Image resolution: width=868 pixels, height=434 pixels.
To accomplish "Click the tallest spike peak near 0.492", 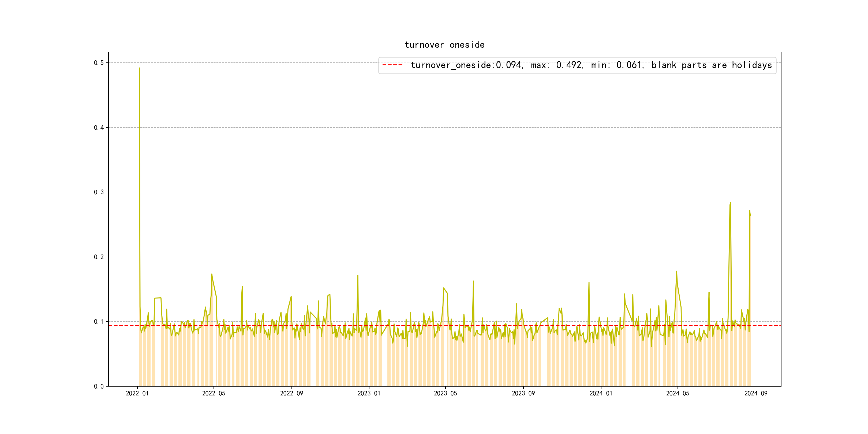I will [139, 68].
